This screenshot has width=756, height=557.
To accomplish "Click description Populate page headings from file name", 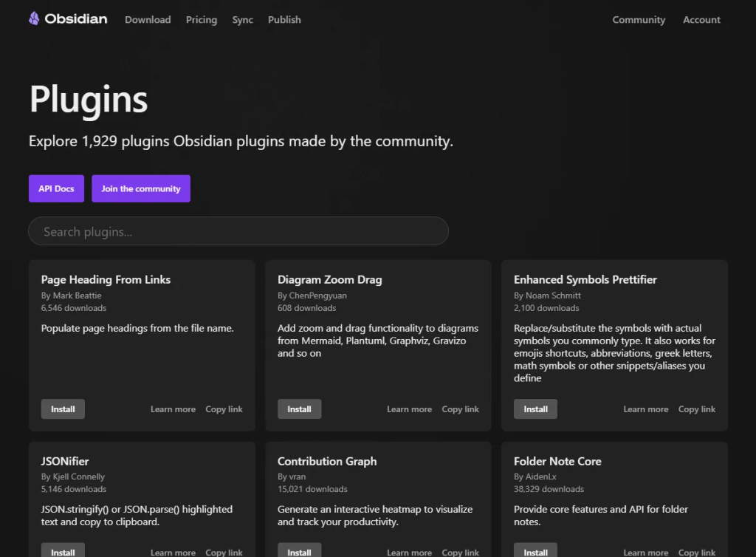I will pos(137,328).
